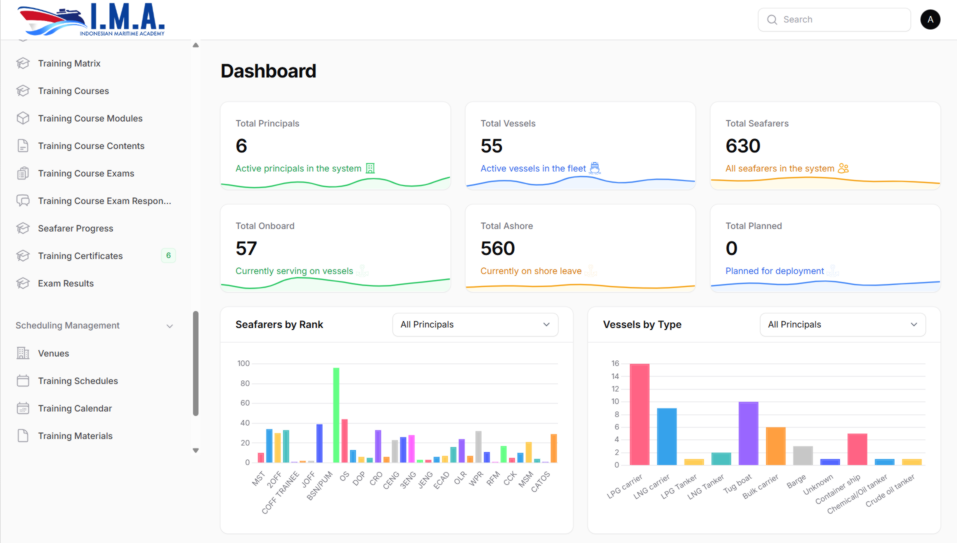Screen dimensions: 957x543
Task: Open Training Certificates menu item
Action: click(80, 256)
